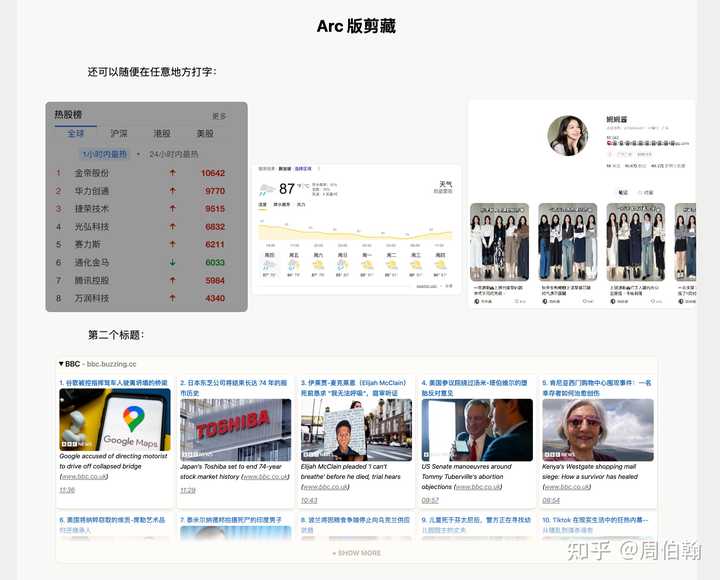Switch to the 美股 stock tab
Image resolution: width=720 pixels, height=580 pixels.
tap(205, 133)
